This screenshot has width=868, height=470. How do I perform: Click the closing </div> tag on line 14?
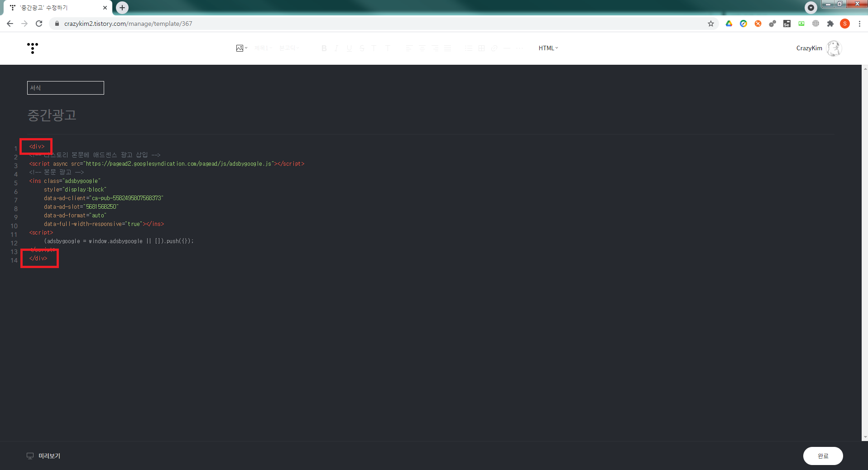[38, 259]
